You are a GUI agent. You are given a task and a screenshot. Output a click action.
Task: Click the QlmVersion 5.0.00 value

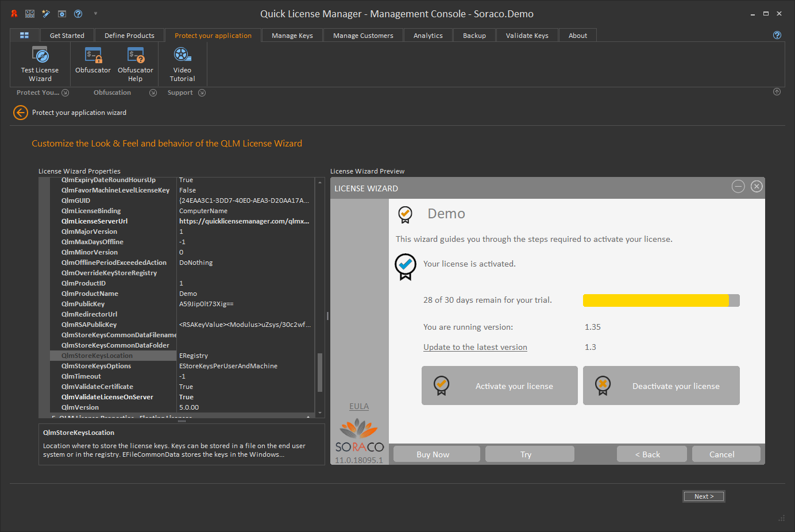pyautogui.click(x=245, y=407)
